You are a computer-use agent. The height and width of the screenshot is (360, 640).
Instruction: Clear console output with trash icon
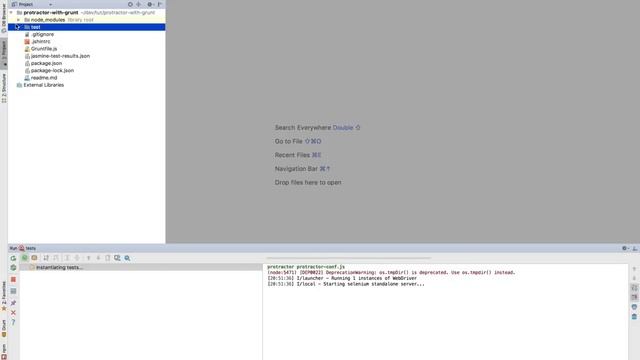(634, 317)
